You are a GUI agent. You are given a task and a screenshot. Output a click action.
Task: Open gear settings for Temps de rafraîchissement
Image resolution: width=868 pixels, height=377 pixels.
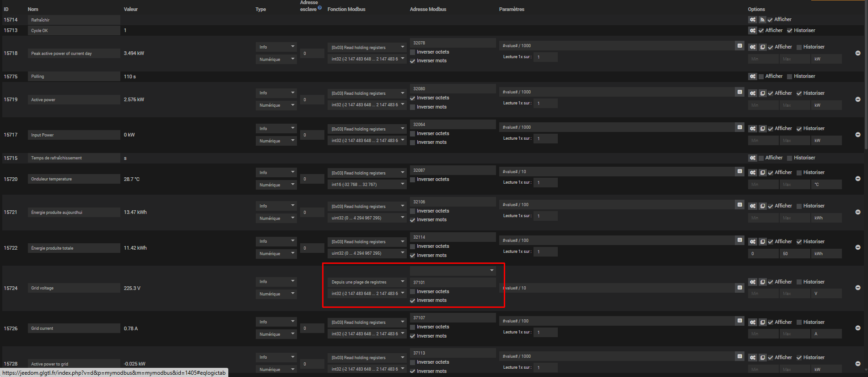(753, 158)
